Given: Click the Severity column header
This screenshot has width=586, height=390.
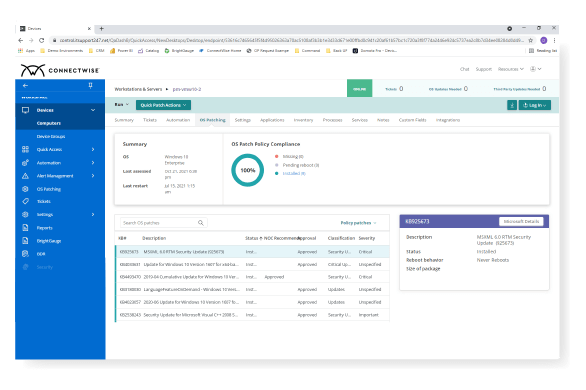Looking at the screenshot, I should [367, 238].
